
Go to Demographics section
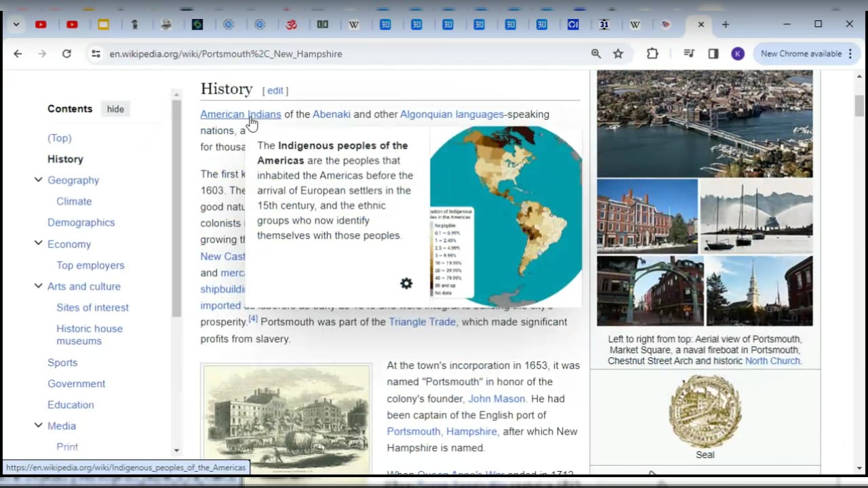tap(81, 222)
